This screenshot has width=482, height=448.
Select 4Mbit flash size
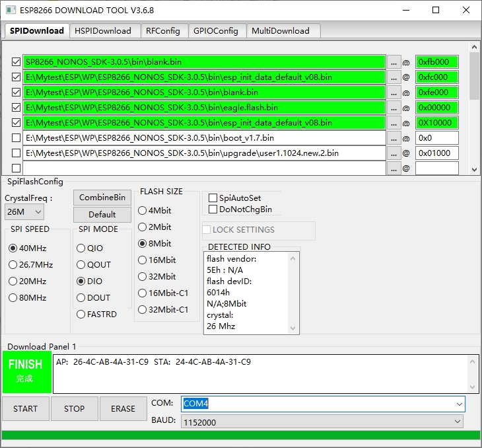pos(155,211)
